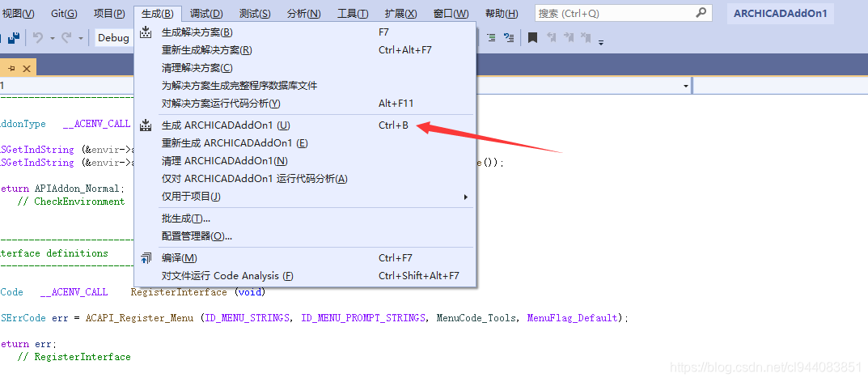
Task: Click the 搜索 (Ctrl+Q) search field
Action: [624, 13]
